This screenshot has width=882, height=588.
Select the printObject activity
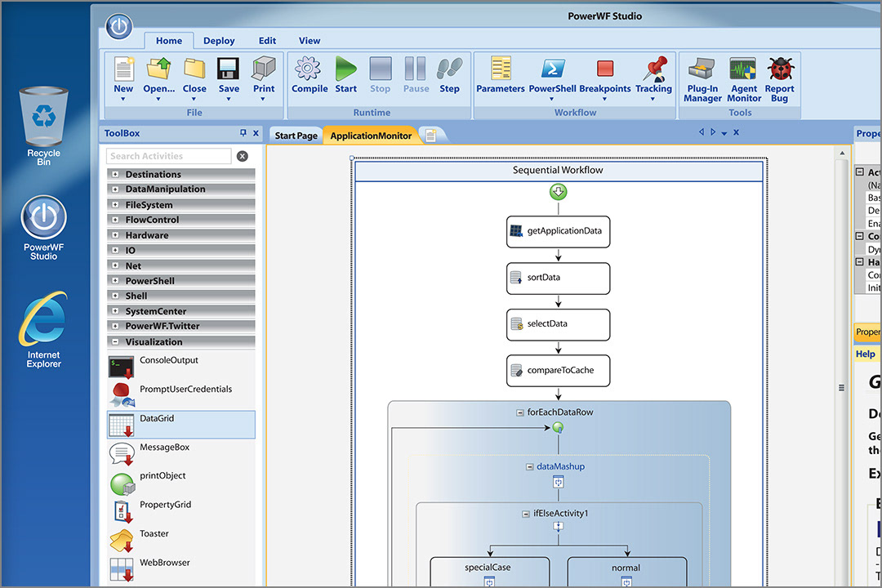180,482
